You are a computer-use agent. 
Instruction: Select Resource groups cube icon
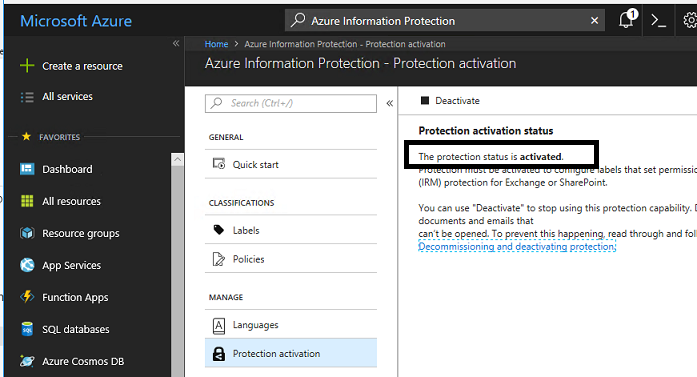click(x=27, y=233)
